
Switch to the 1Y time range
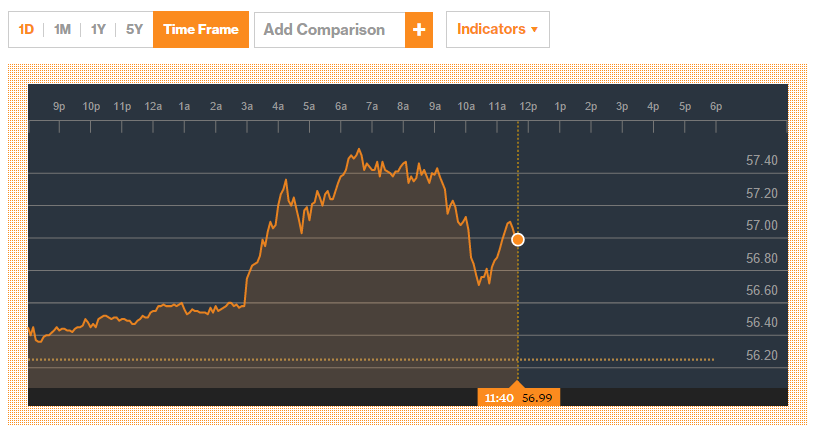pyautogui.click(x=98, y=30)
